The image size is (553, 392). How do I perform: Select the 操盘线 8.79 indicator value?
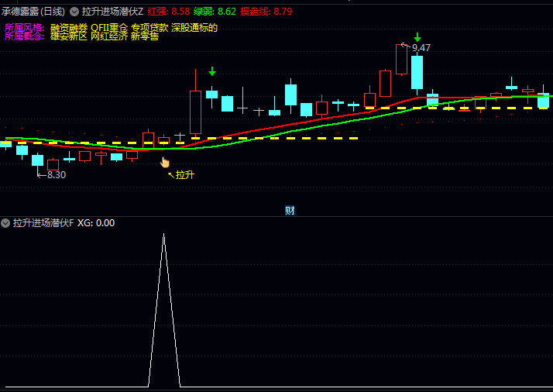pos(266,12)
